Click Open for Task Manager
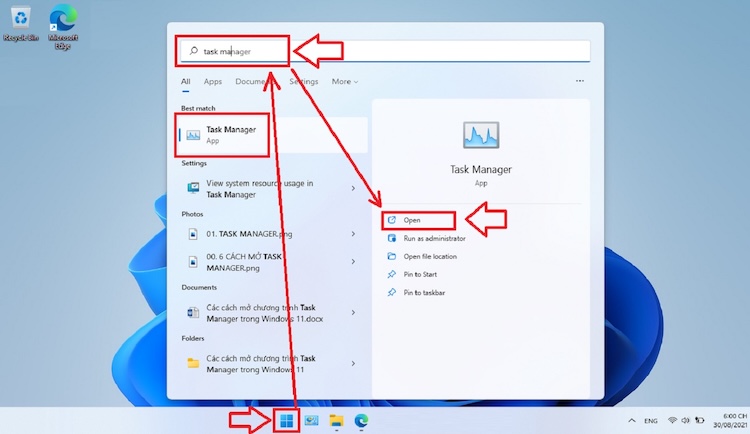Viewport: 750px width, 434px height. pos(412,220)
